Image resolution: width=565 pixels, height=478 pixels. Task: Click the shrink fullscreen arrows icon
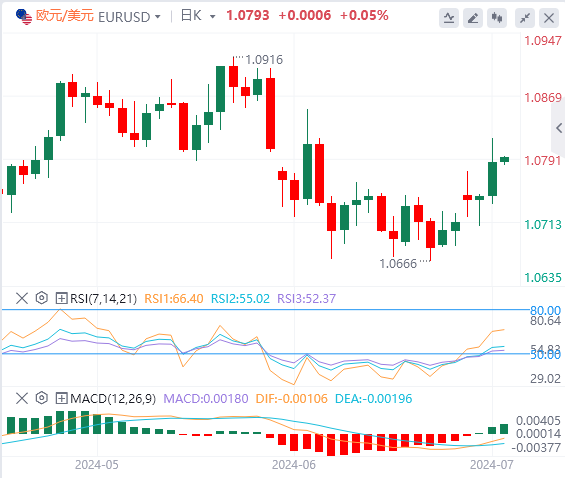coord(525,18)
